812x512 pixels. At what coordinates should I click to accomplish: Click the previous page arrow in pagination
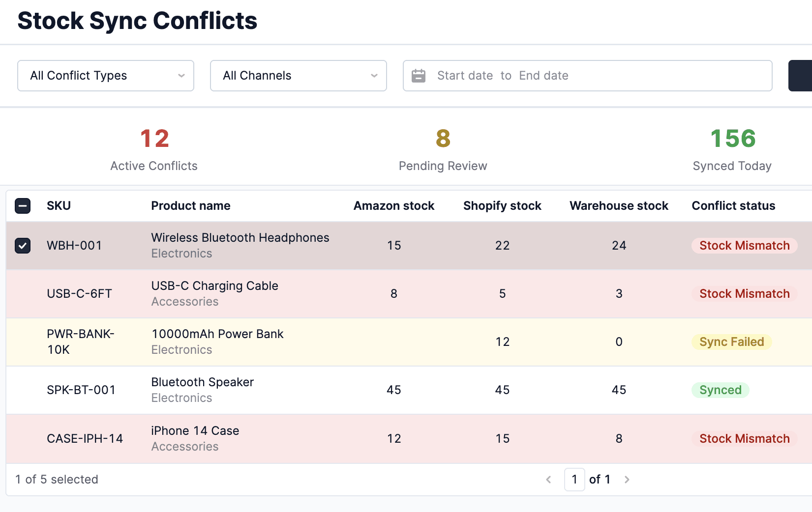549,480
